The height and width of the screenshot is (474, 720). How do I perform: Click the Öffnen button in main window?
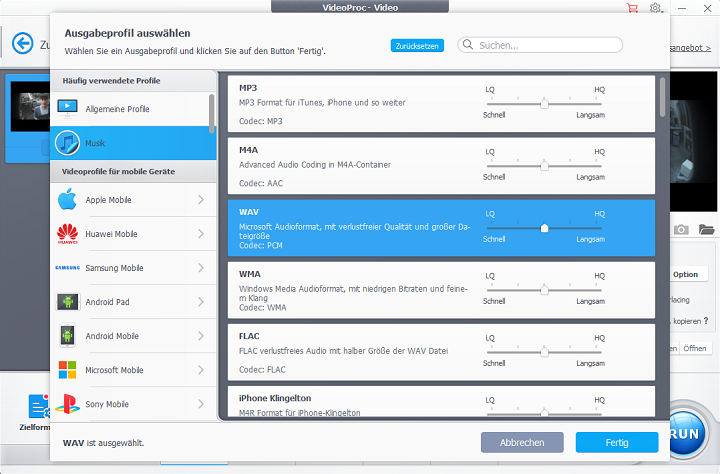(695, 348)
